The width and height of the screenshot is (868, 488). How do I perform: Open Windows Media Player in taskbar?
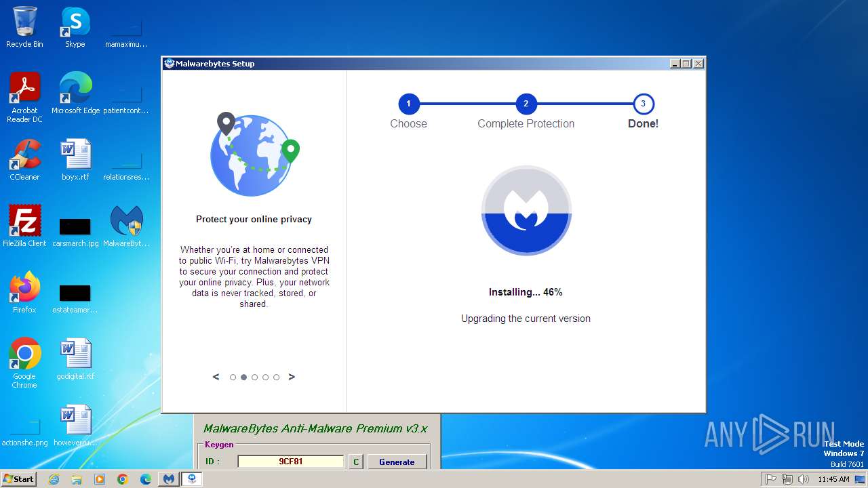[100, 479]
